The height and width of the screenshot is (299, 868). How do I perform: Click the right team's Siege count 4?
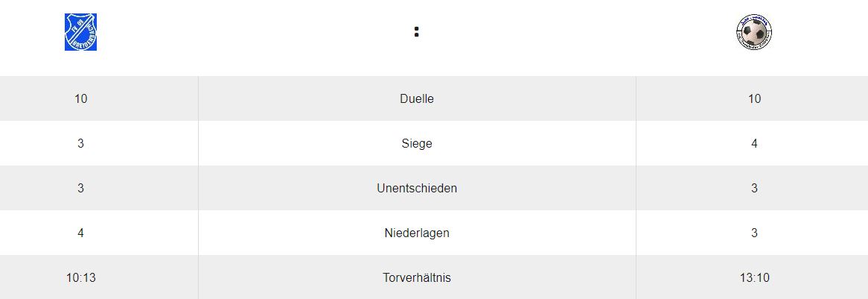point(754,143)
